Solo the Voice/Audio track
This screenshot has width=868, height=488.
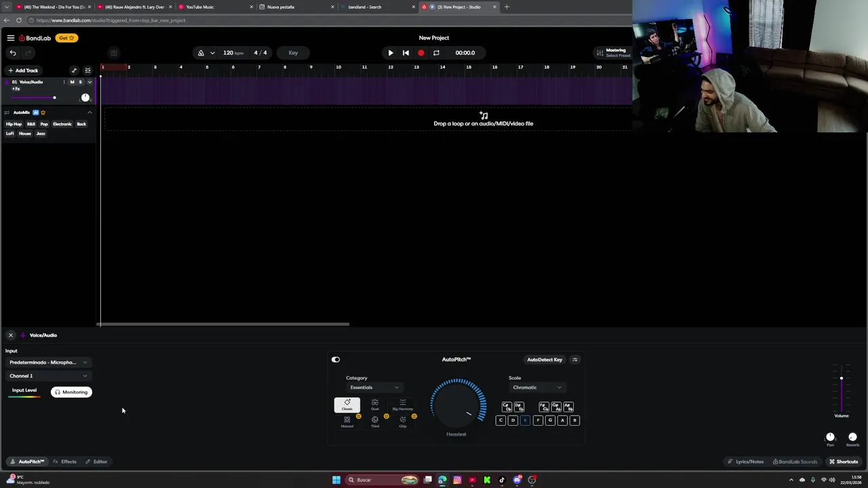point(80,82)
